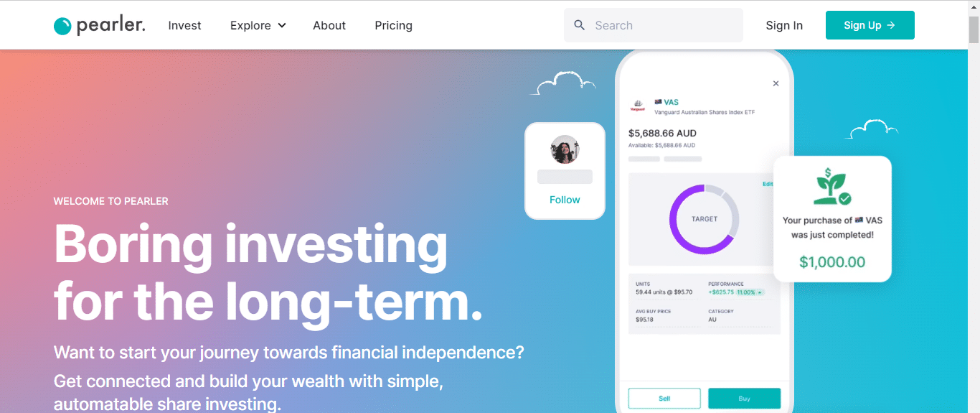Screen dimensions: 980x413
Task: Click the Sign In link
Action: (x=784, y=25)
